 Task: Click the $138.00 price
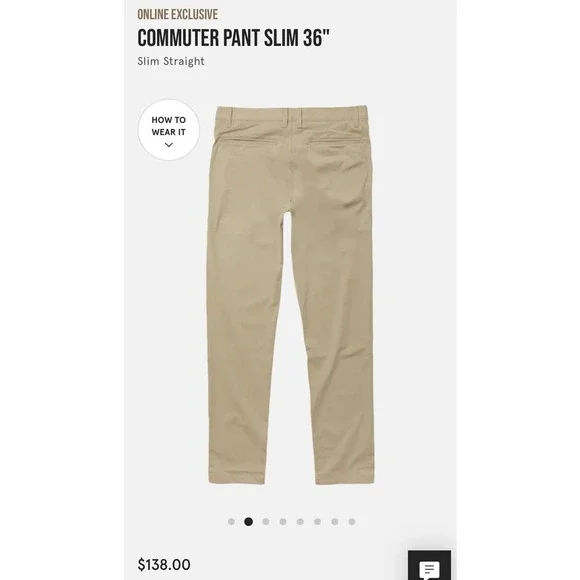tap(164, 565)
